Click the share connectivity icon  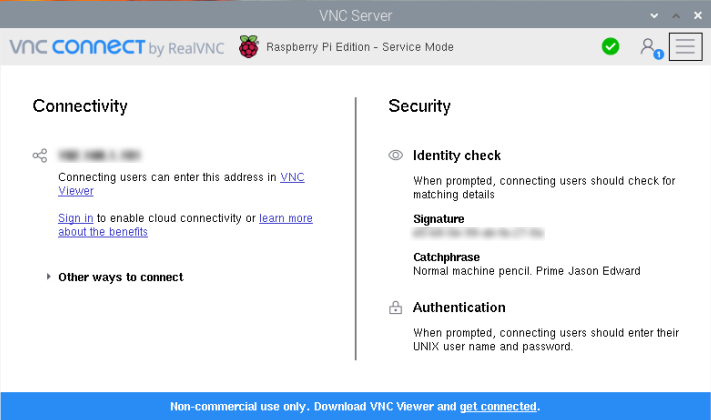pyautogui.click(x=40, y=156)
